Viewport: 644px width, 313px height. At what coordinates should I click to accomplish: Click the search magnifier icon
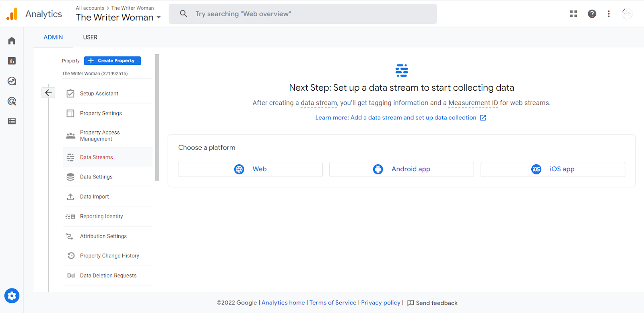tap(184, 14)
